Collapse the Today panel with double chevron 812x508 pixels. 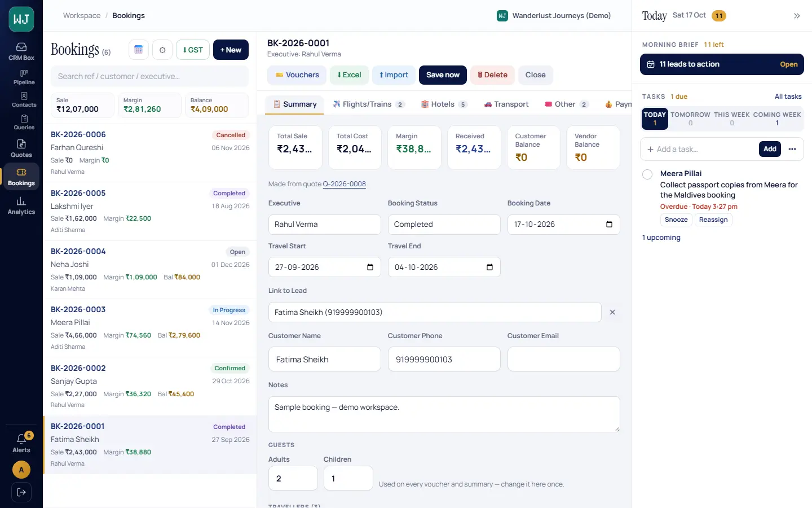click(797, 16)
